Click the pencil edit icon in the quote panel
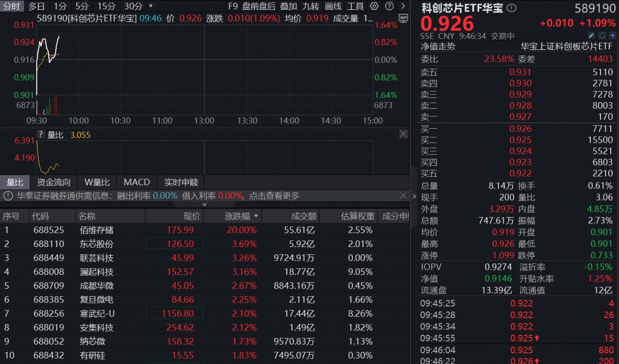This screenshot has width=619, height=364. pyautogui.click(x=591, y=35)
